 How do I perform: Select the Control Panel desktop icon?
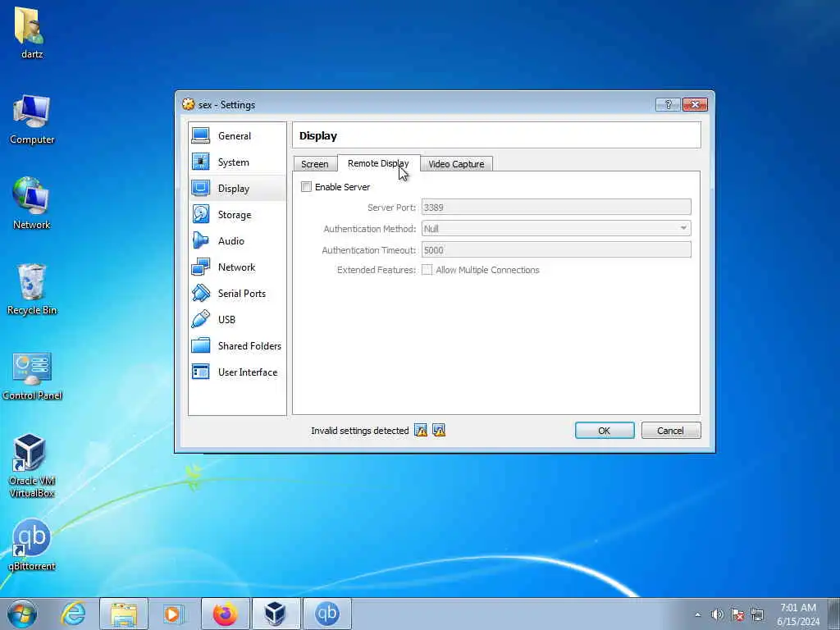pos(32,376)
